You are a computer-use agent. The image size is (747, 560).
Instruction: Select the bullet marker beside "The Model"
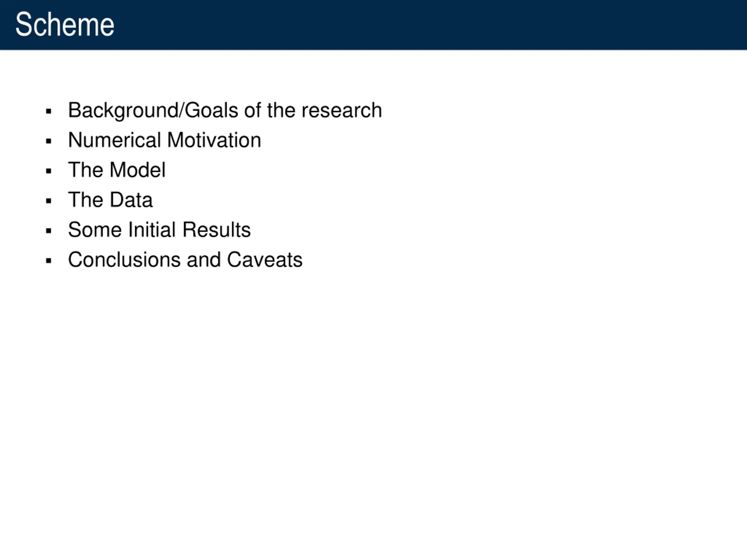click(x=49, y=171)
